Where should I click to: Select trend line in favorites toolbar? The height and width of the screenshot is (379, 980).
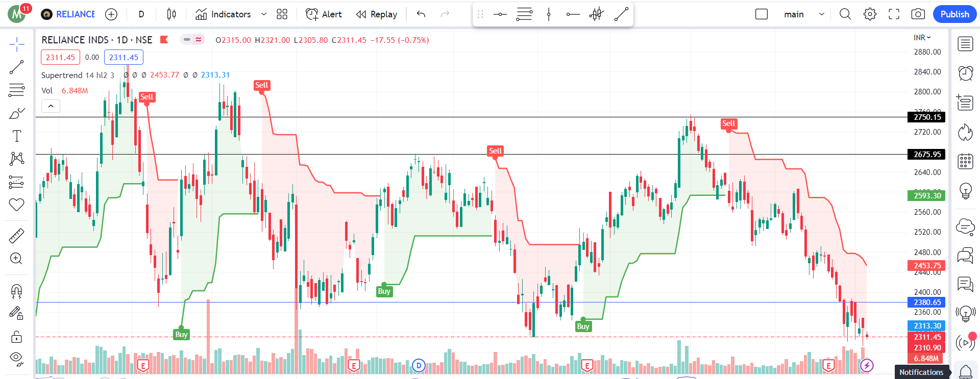(621, 14)
